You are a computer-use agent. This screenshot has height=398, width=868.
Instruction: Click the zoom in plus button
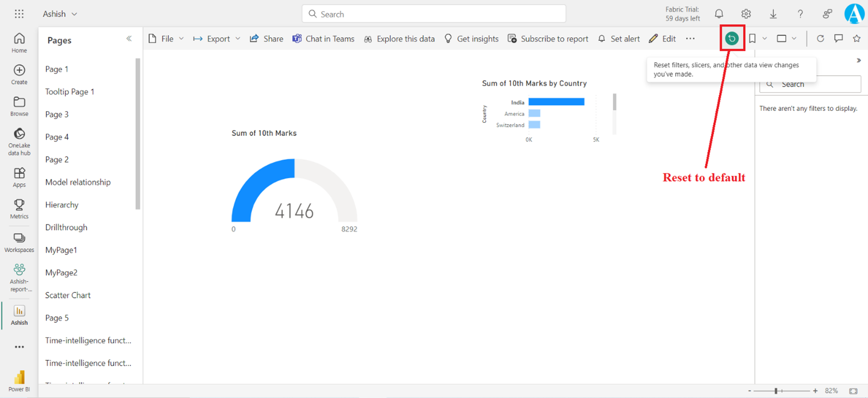coord(815,391)
